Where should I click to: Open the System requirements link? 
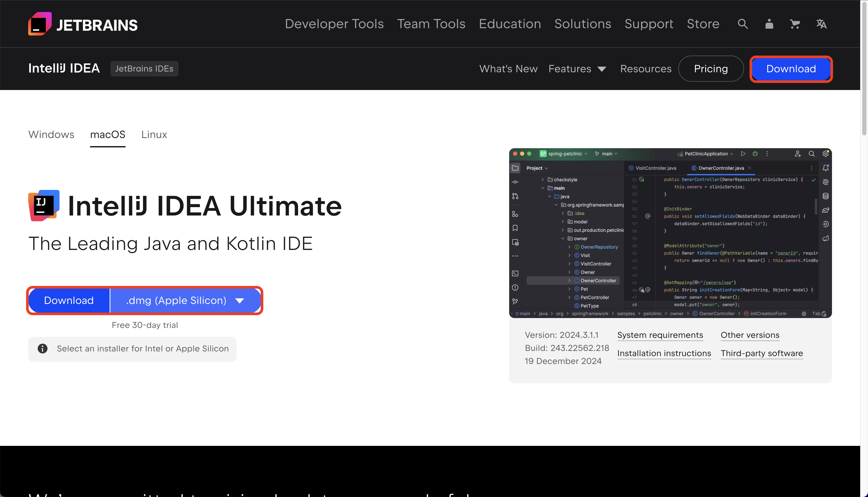[x=660, y=335]
